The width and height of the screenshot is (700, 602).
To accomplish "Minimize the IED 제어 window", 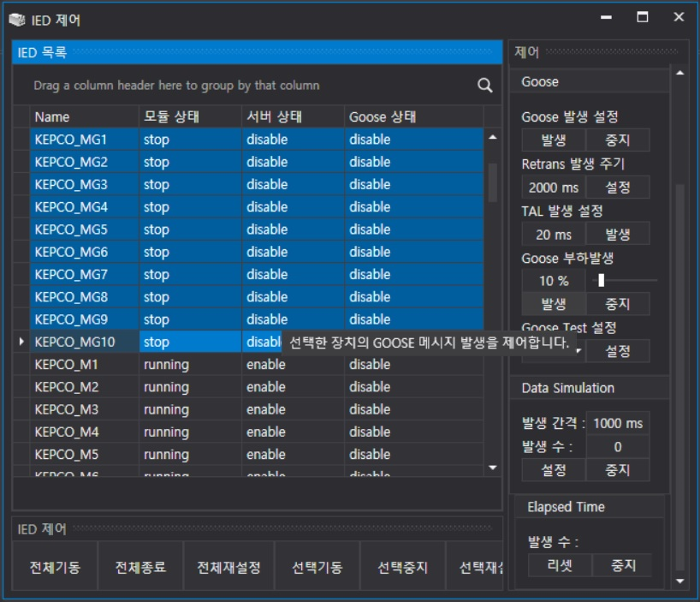I will (606, 17).
